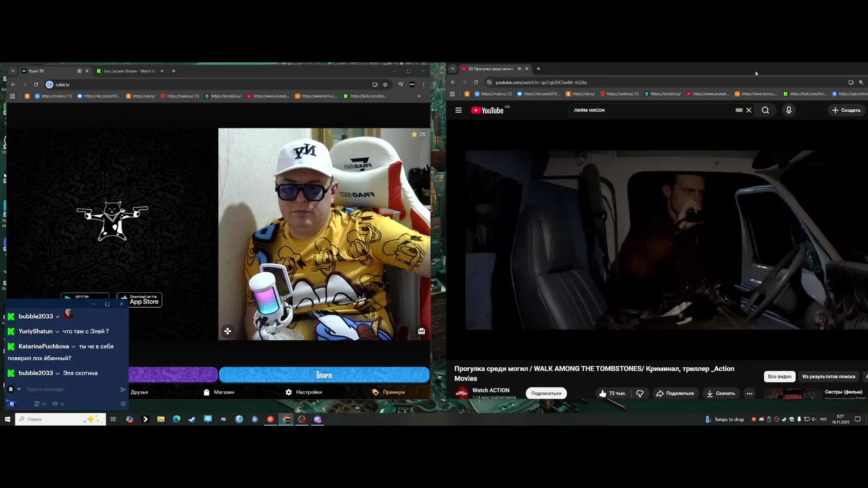
Task: Open chat settings gear icon
Action: click(x=123, y=404)
